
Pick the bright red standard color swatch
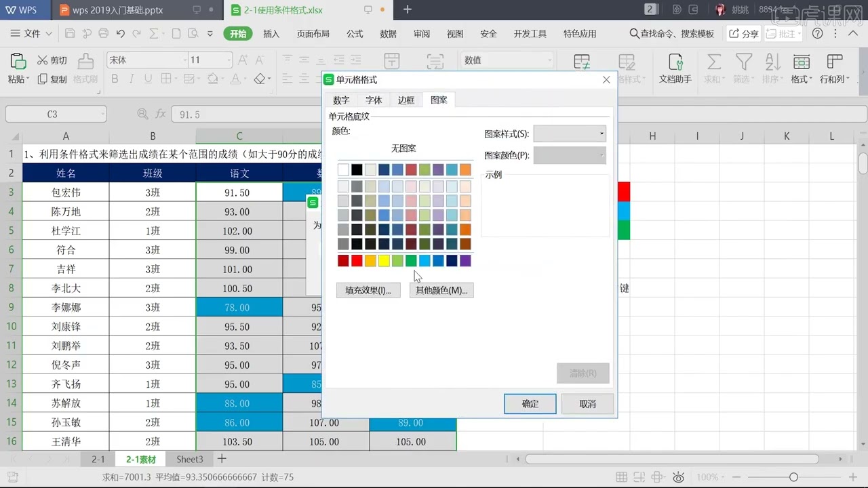coord(357,261)
